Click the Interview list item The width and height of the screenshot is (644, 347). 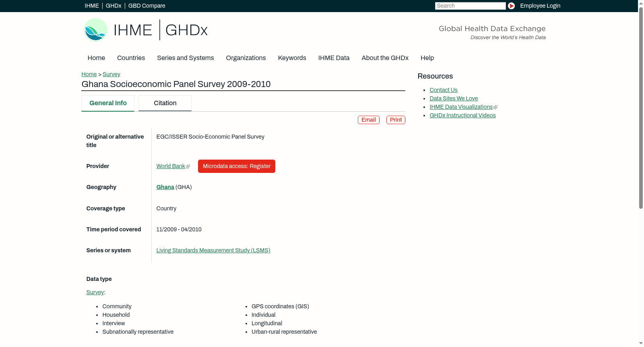point(114,323)
